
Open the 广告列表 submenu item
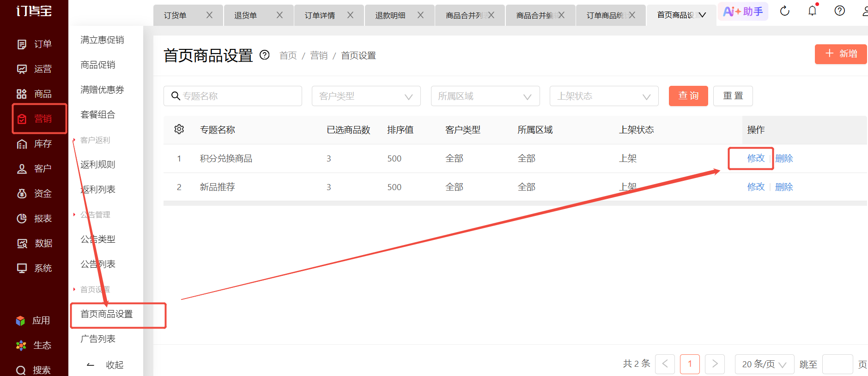pos(98,339)
